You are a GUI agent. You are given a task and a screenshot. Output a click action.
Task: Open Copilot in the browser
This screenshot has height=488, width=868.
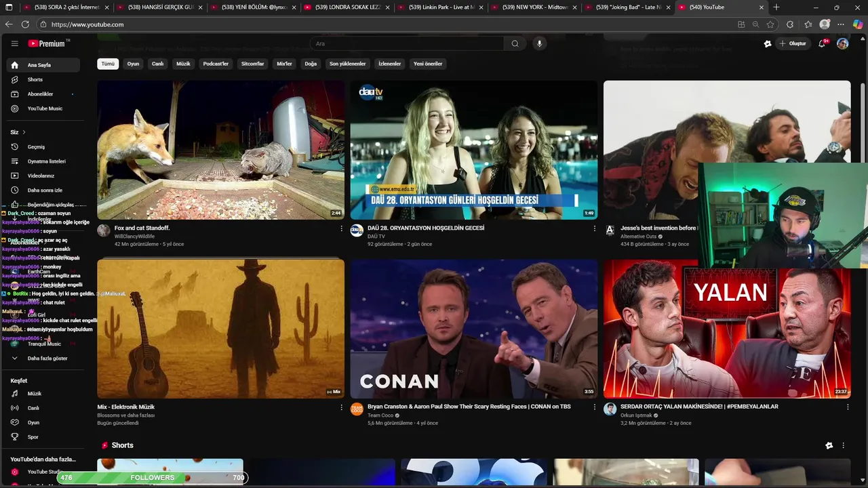click(x=858, y=24)
